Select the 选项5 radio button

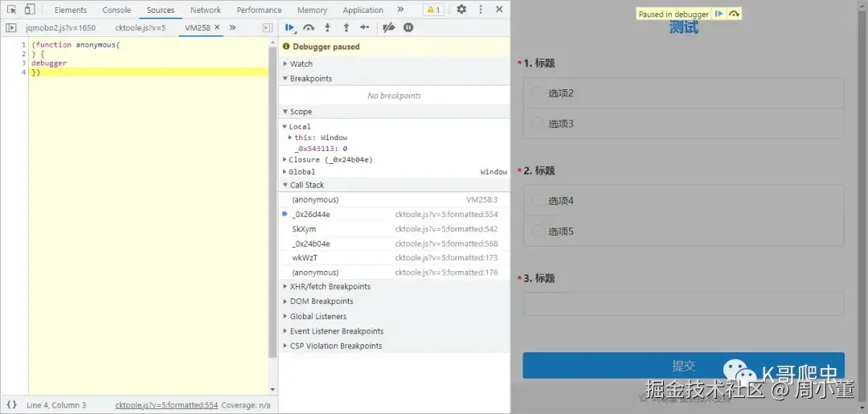[536, 231]
